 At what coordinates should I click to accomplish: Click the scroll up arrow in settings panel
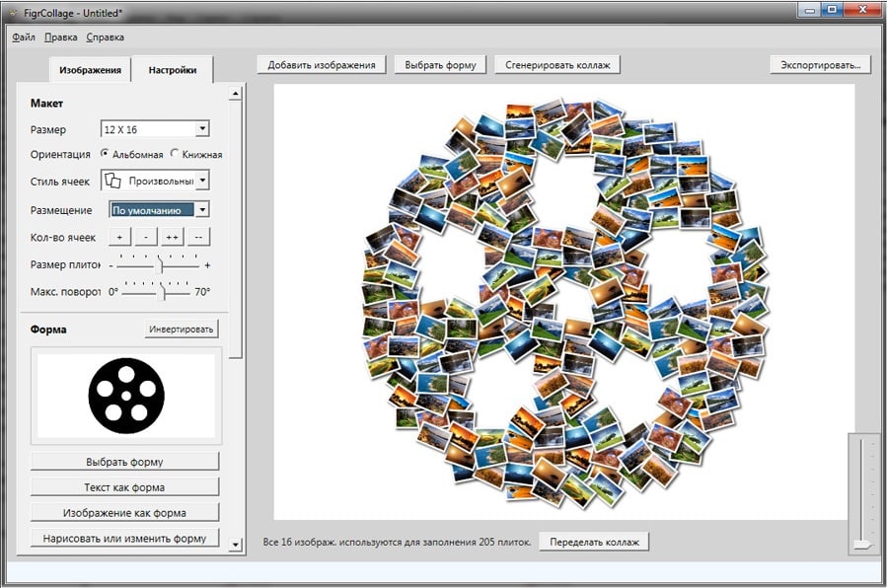tap(235, 95)
